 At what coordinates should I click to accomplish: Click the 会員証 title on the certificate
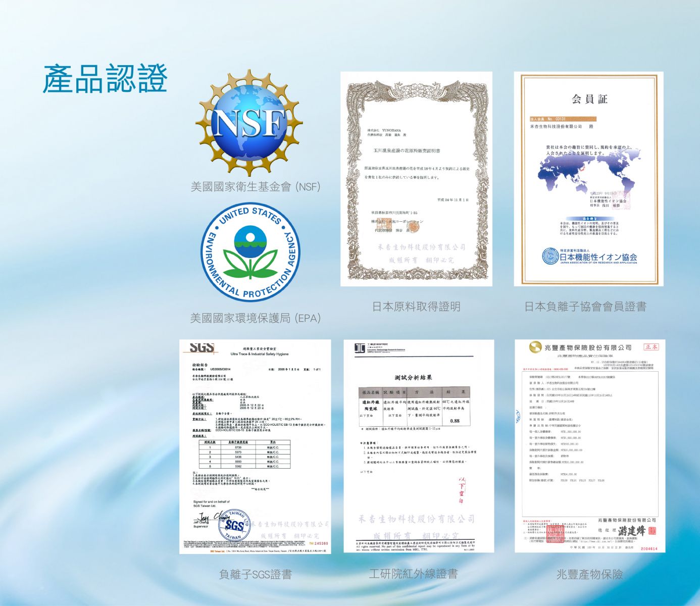pos(589,99)
